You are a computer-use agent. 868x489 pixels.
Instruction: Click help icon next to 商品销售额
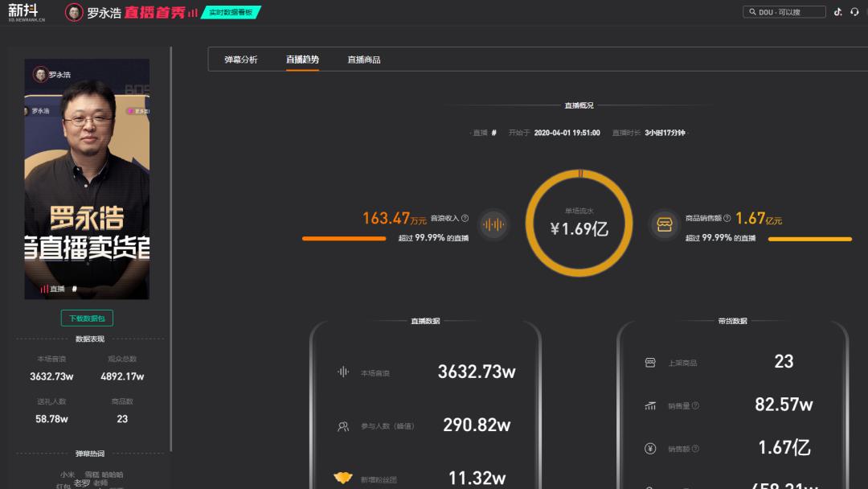[x=727, y=218]
